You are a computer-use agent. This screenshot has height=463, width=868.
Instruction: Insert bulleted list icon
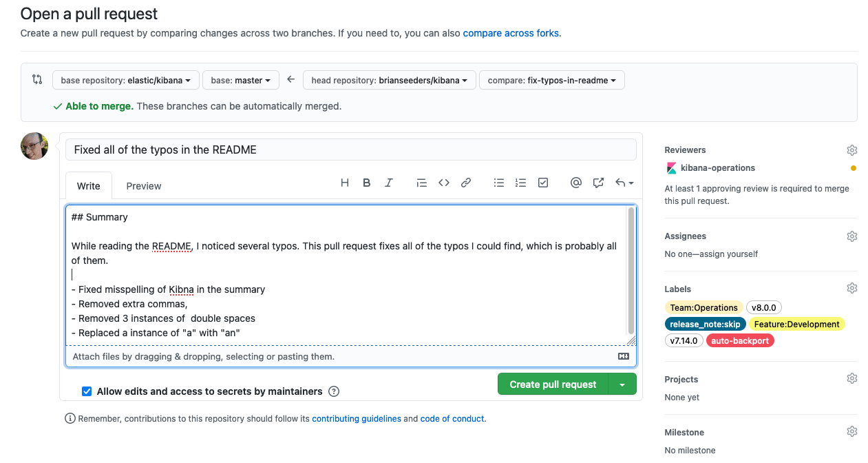499,183
